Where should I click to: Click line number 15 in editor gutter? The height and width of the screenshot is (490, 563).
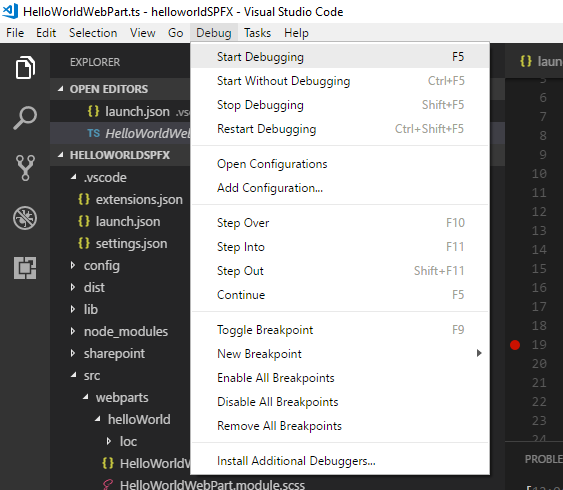(539, 269)
